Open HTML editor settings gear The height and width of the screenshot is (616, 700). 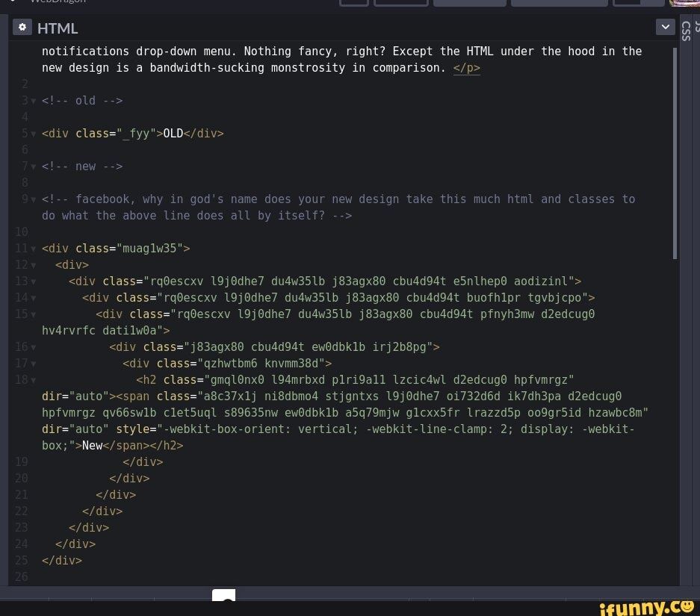point(22,28)
